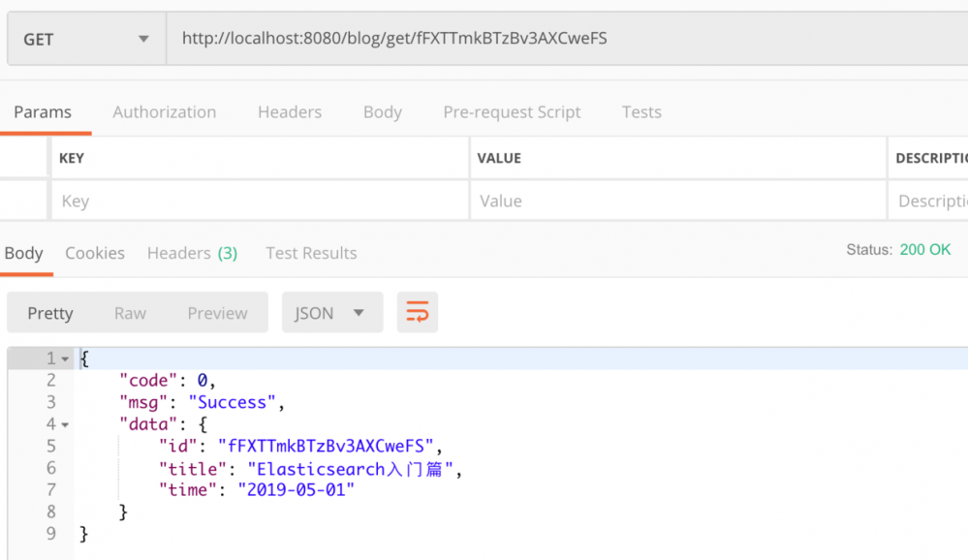Open the Headers (3) response section
The image size is (968, 560).
[192, 253]
